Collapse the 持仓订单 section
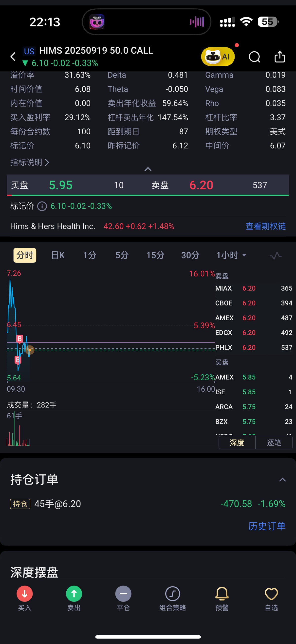296x644 pixels. pos(282,480)
